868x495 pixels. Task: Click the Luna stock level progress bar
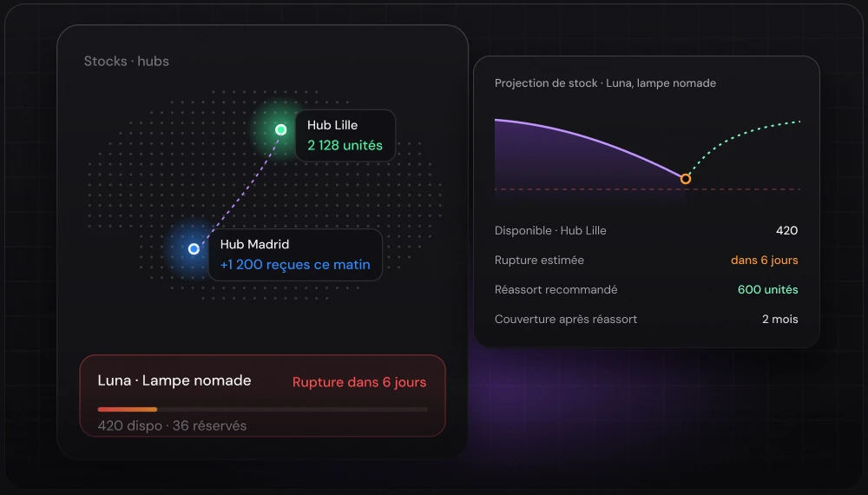[262, 410]
